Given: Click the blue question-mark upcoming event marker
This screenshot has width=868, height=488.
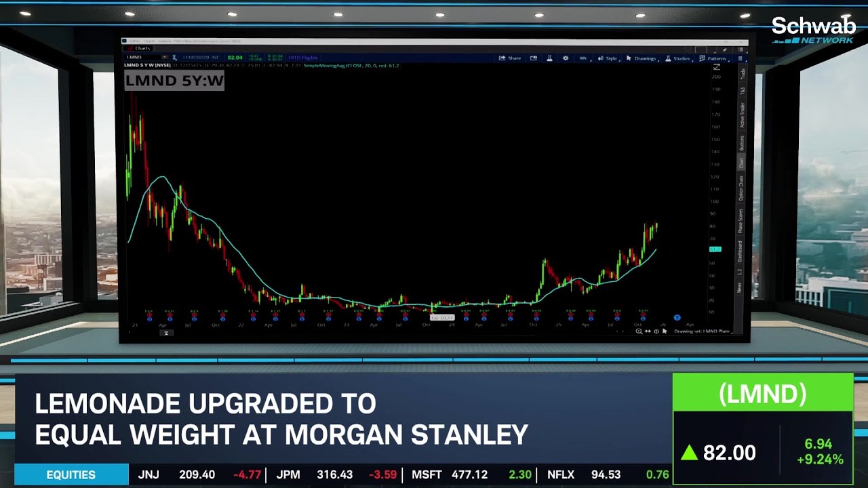Looking at the screenshot, I should coord(677,317).
